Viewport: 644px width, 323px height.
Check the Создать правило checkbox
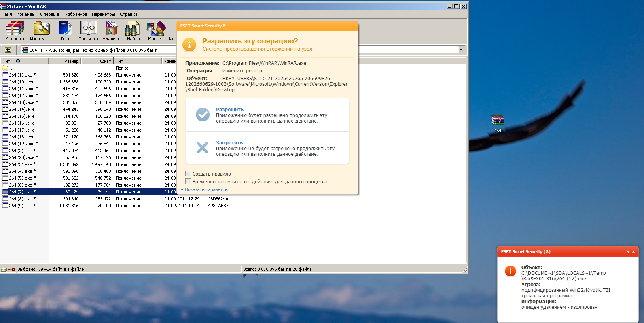click(x=188, y=174)
